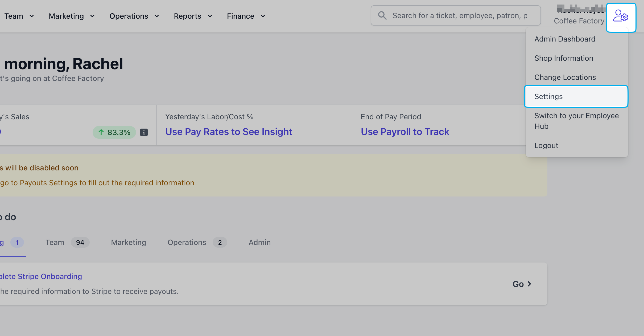The height and width of the screenshot is (336, 644).
Task: Click the green 83.3% increase badge
Action: [x=114, y=132]
